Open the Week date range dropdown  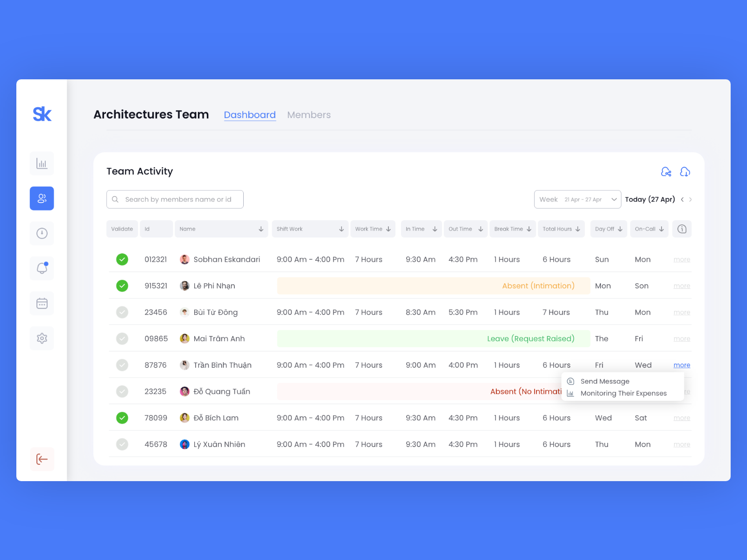578,199
